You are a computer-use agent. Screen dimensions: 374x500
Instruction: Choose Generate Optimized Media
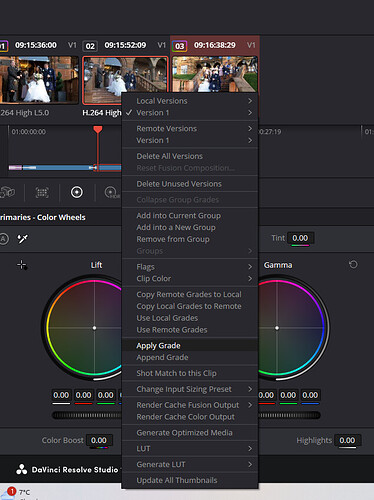click(190, 433)
